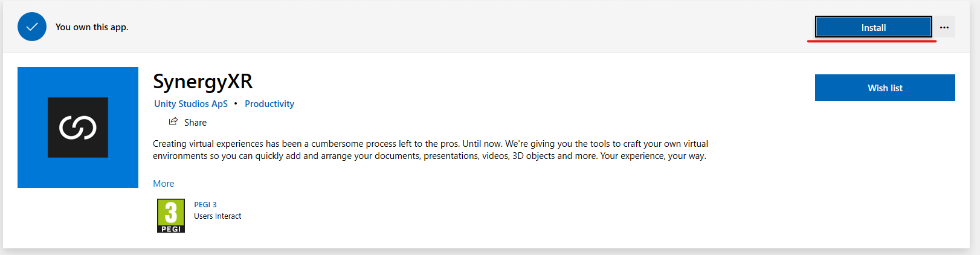The image size is (980, 255).
Task: Click the blue SynergyXR app tile
Action: tap(78, 127)
